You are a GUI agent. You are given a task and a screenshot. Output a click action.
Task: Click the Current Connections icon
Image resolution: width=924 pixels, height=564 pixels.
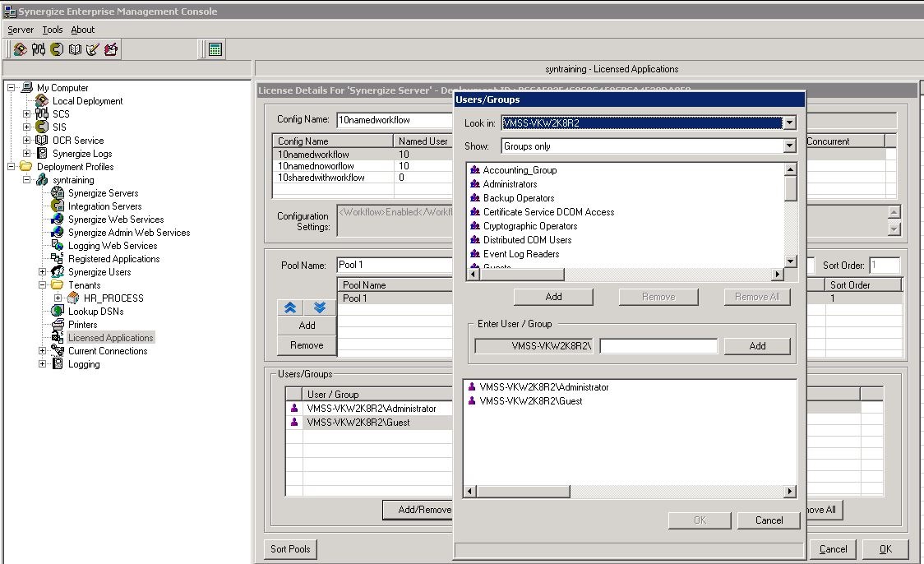pyautogui.click(x=58, y=350)
